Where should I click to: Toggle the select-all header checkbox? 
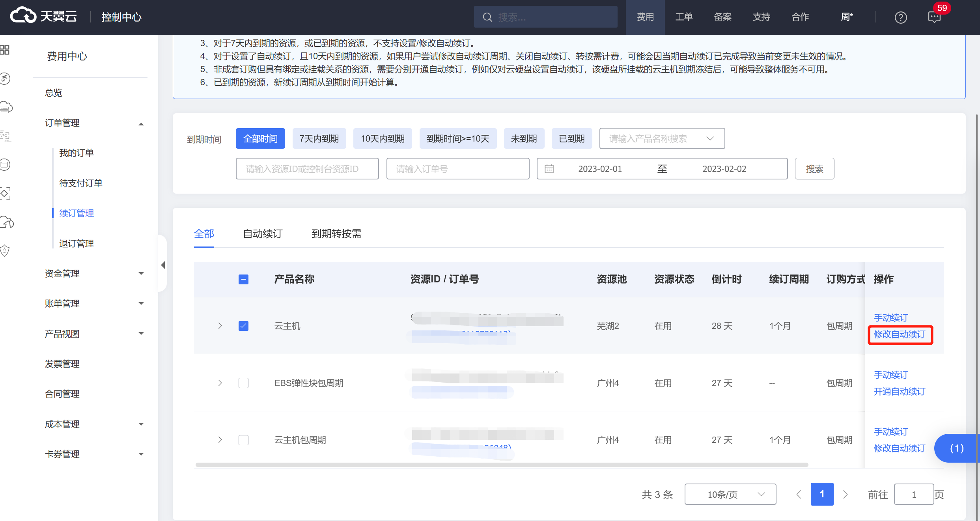coord(243,279)
